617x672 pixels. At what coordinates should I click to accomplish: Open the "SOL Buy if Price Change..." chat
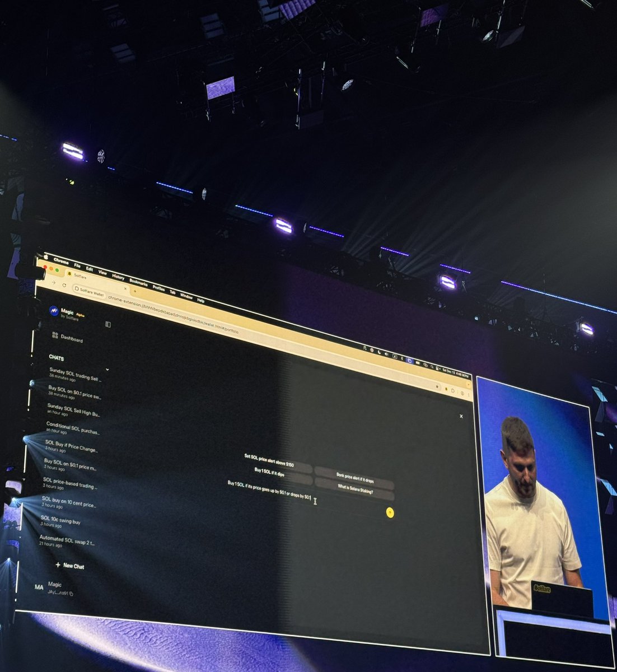(x=71, y=446)
